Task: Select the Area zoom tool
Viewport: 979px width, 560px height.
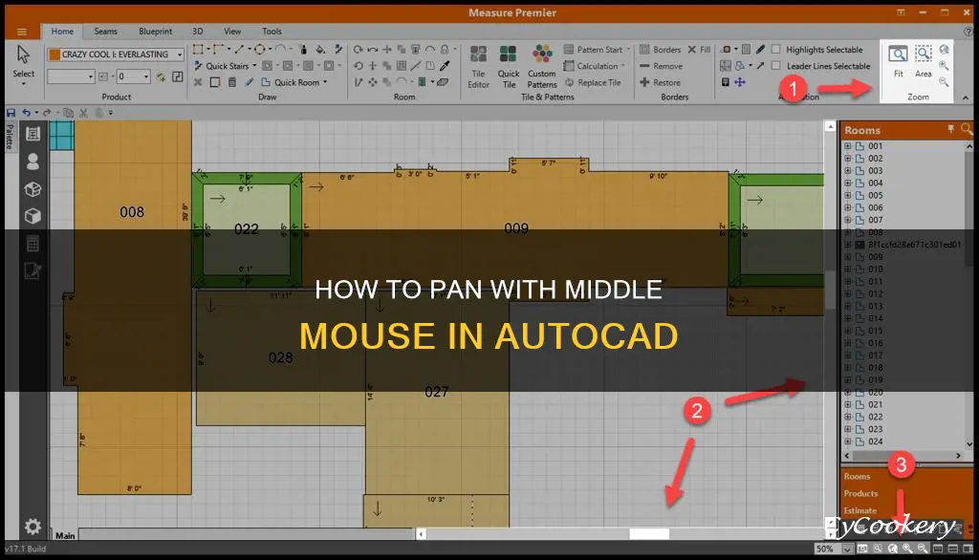Action: coord(924,60)
